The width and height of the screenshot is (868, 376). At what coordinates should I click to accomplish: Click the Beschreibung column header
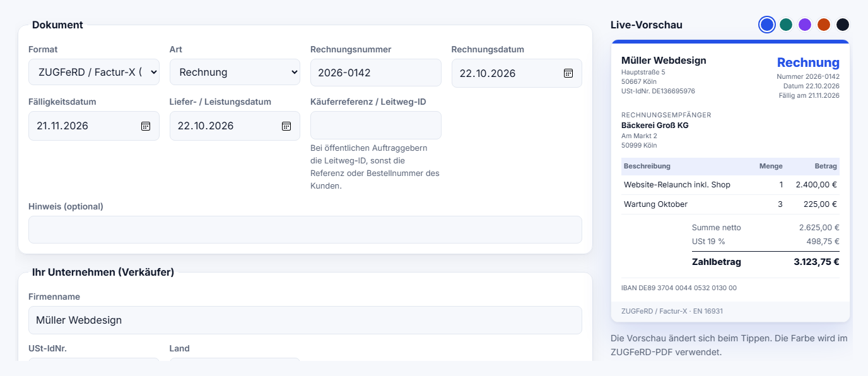click(647, 166)
